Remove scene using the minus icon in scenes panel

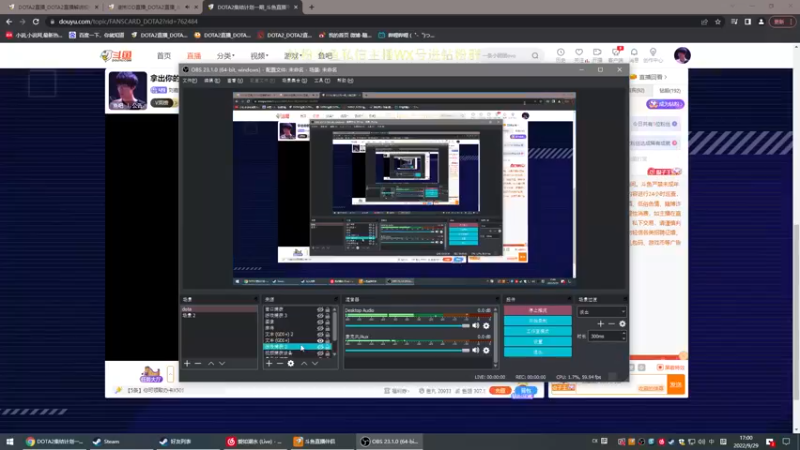[198, 363]
